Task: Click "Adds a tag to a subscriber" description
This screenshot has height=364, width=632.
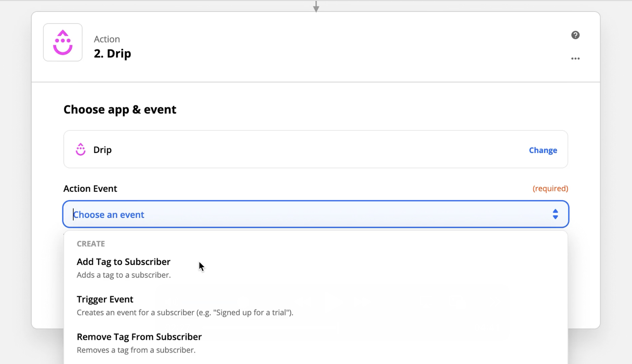Action: [124, 275]
